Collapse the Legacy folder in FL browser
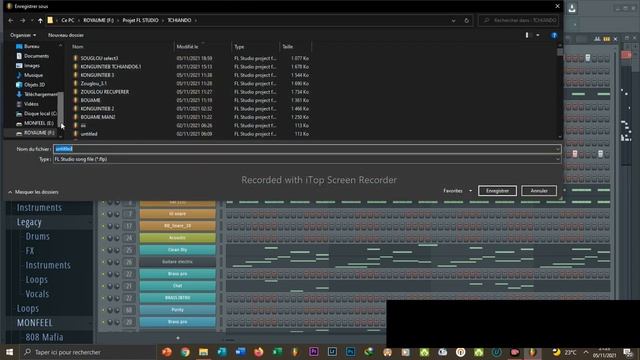The height and width of the screenshot is (360, 640). tap(29, 222)
